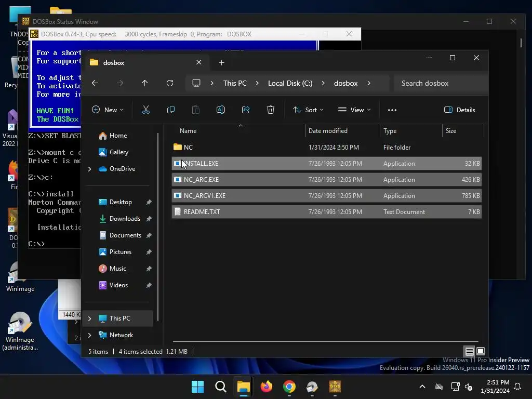Open the View dropdown
Viewport: 532px width, 399px height.
click(x=354, y=110)
